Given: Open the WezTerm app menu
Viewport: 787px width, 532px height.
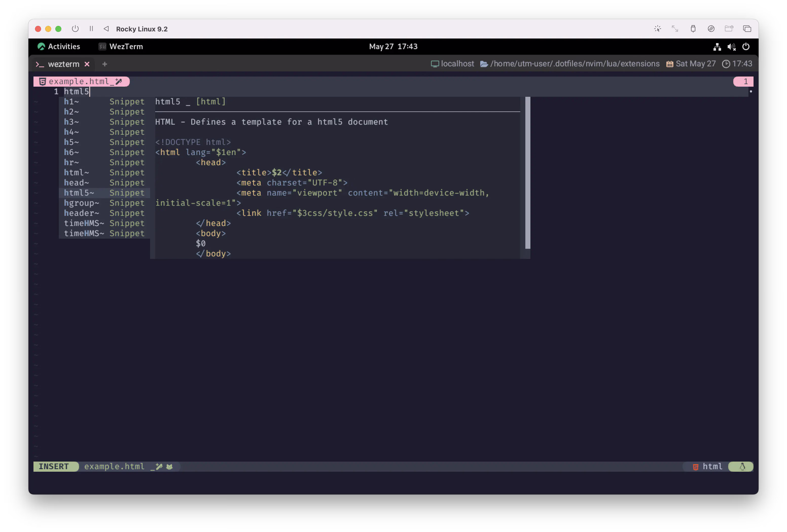Looking at the screenshot, I should click(x=120, y=46).
